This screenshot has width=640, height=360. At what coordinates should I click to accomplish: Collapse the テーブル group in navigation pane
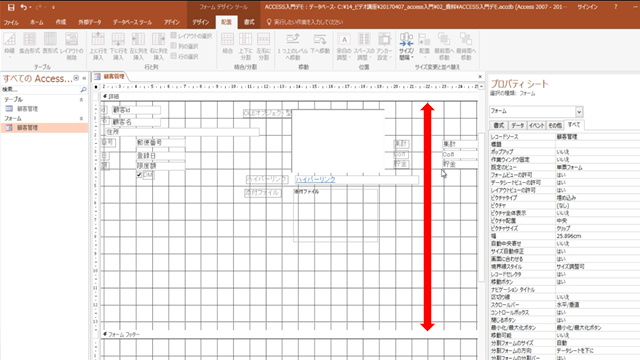tap(81, 100)
